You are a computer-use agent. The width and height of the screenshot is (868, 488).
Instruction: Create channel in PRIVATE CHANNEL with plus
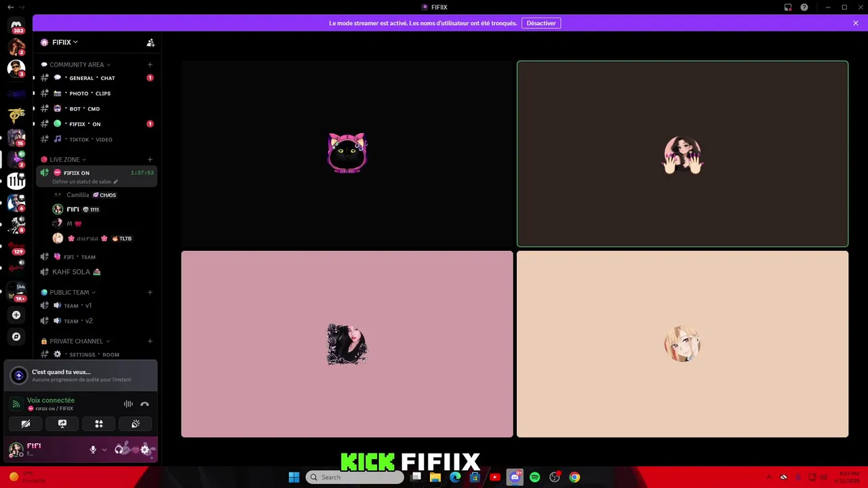(x=150, y=341)
